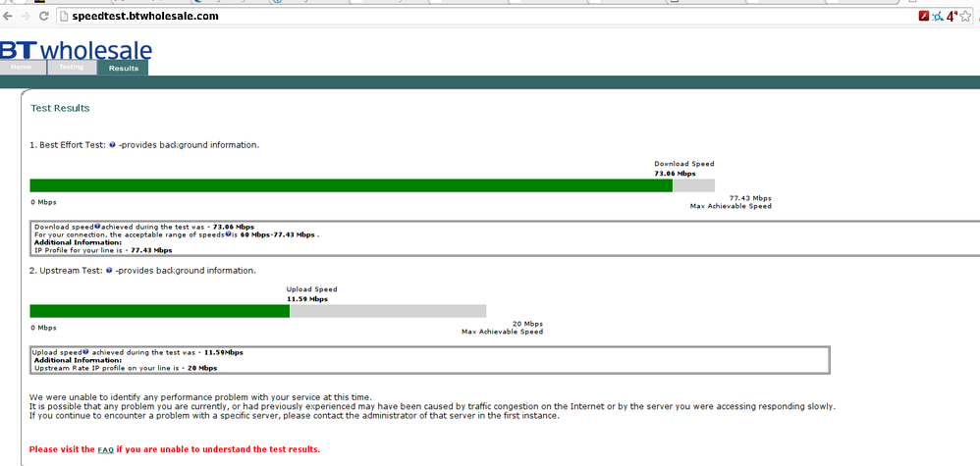The width and height of the screenshot is (980, 466).
Task: Click 'We were unable to identify any performance problem' text
Action: 200,397
